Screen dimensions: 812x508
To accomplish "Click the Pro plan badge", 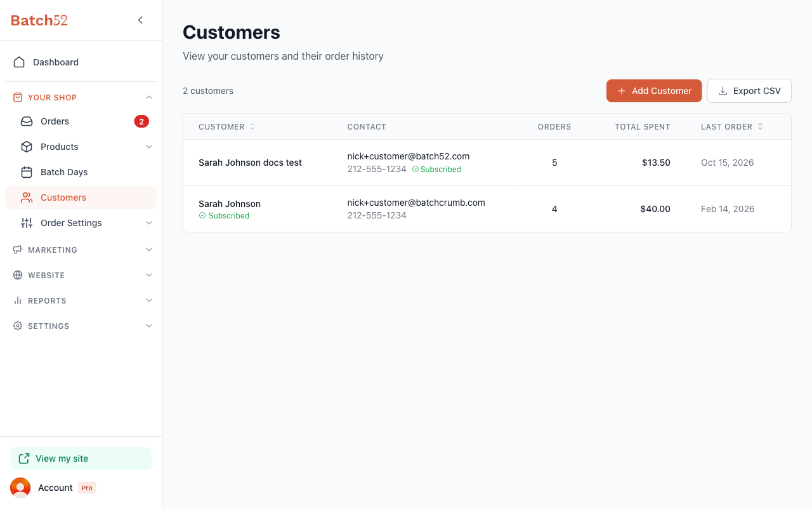I will pos(87,488).
